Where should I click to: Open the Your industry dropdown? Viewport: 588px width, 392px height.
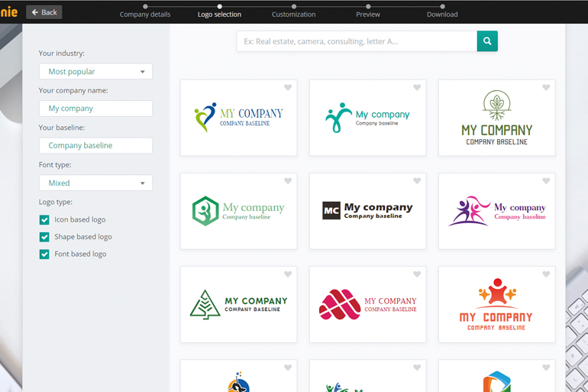pyautogui.click(x=95, y=71)
